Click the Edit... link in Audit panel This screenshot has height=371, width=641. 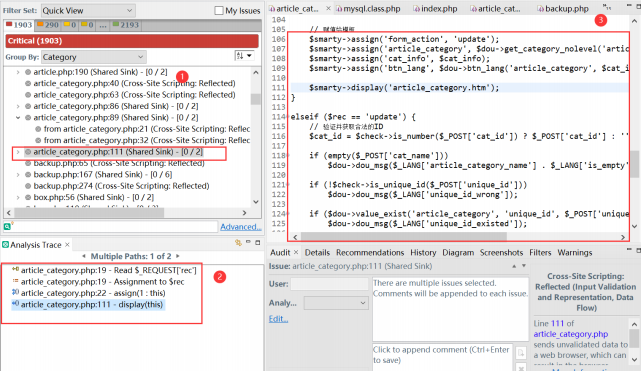click(278, 319)
